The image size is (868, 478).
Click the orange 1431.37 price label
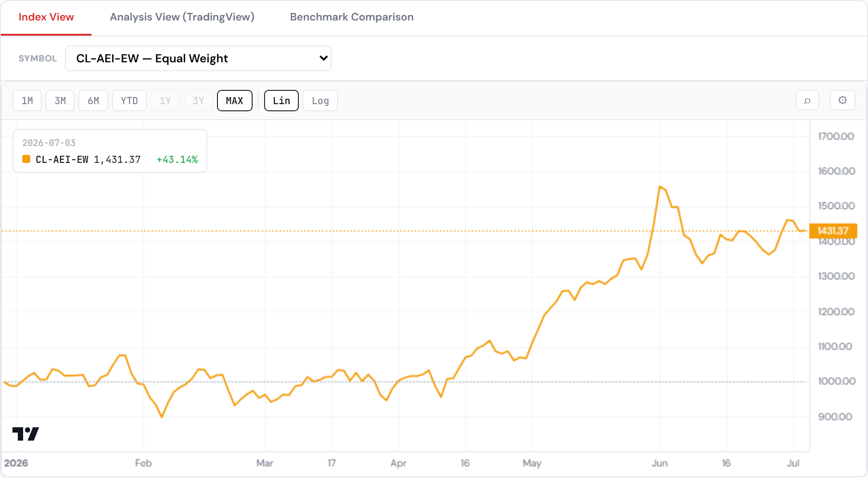(x=833, y=231)
